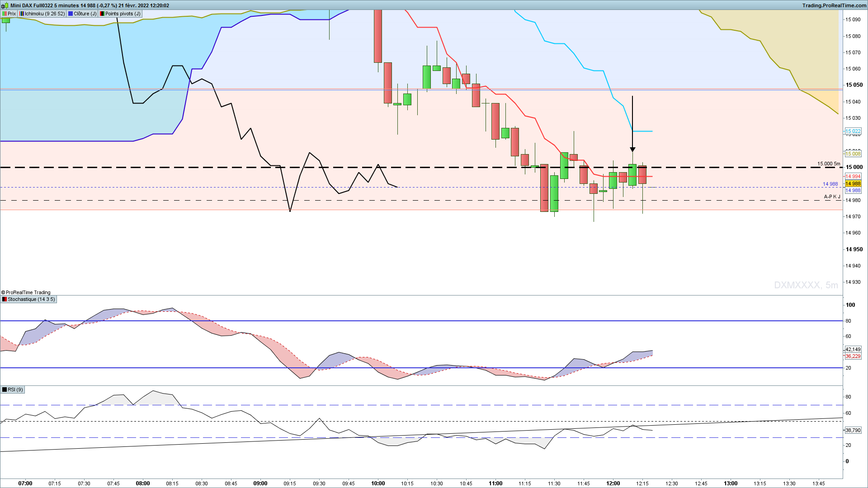Click the 12:00 time axis label
Viewport: 868px width, 488px height.
point(613,483)
